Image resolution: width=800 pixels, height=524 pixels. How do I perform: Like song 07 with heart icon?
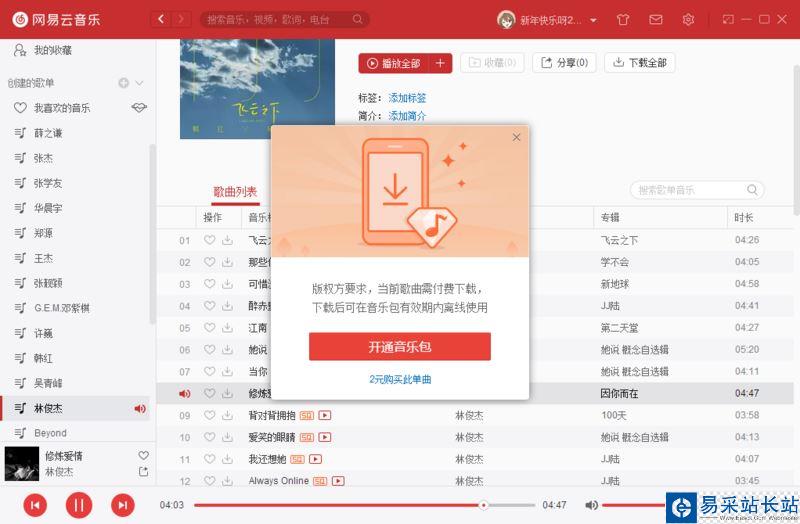pos(210,371)
